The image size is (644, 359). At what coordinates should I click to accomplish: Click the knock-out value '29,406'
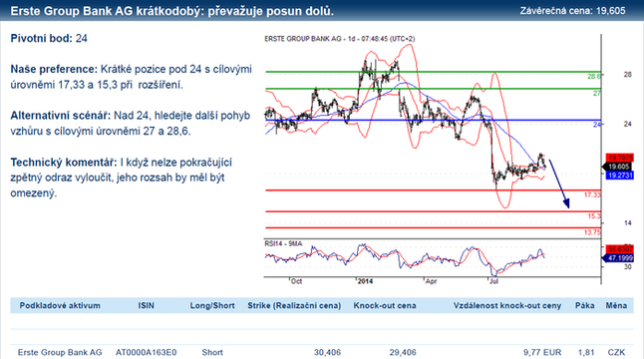pos(403,352)
